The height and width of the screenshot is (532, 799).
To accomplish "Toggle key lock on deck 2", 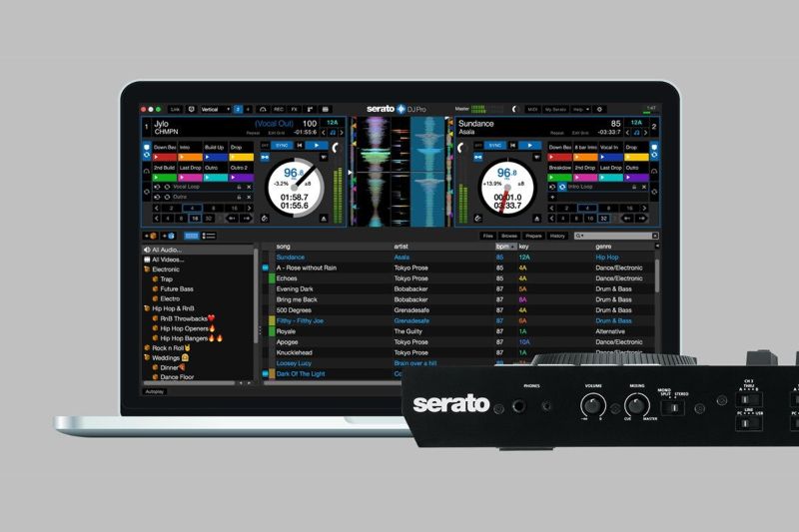I will tap(636, 133).
